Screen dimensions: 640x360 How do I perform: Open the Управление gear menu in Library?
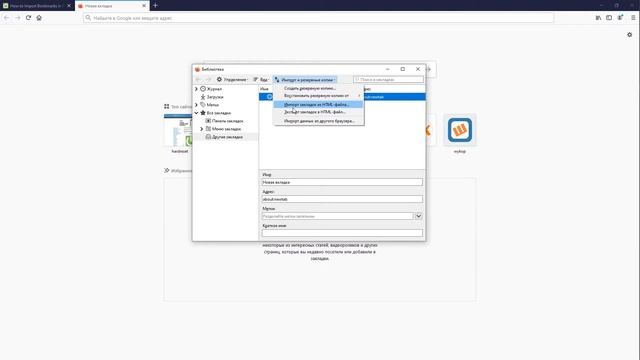click(232, 80)
